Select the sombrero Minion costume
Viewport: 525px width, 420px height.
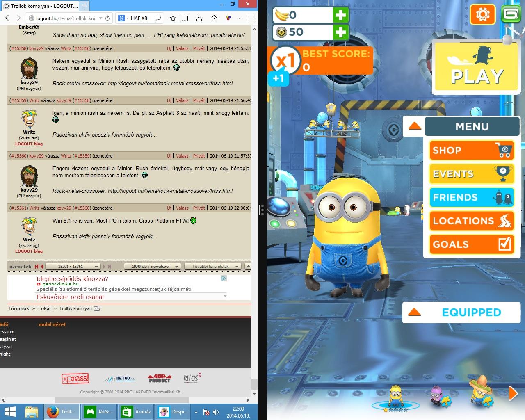tap(482, 392)
